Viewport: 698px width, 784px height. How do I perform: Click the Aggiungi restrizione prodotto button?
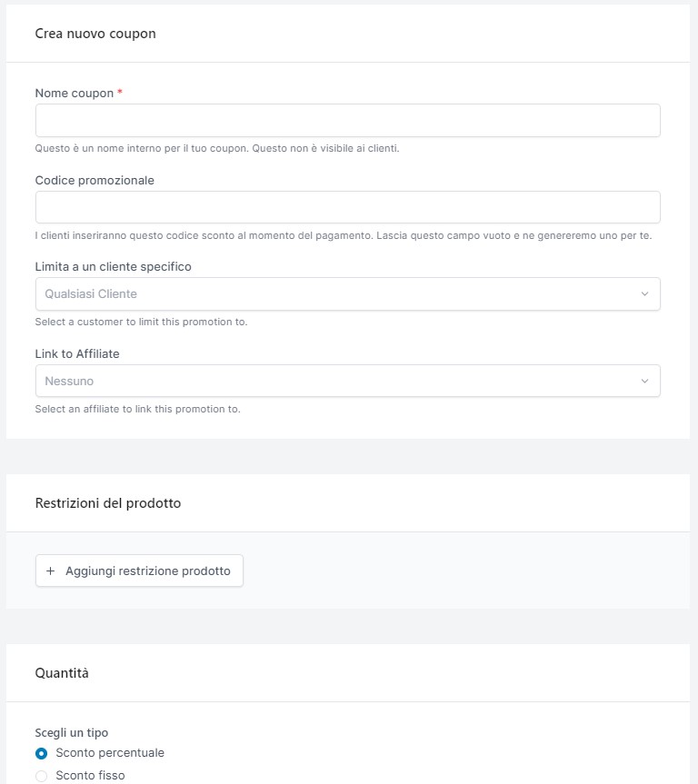(x=139, y=571)
